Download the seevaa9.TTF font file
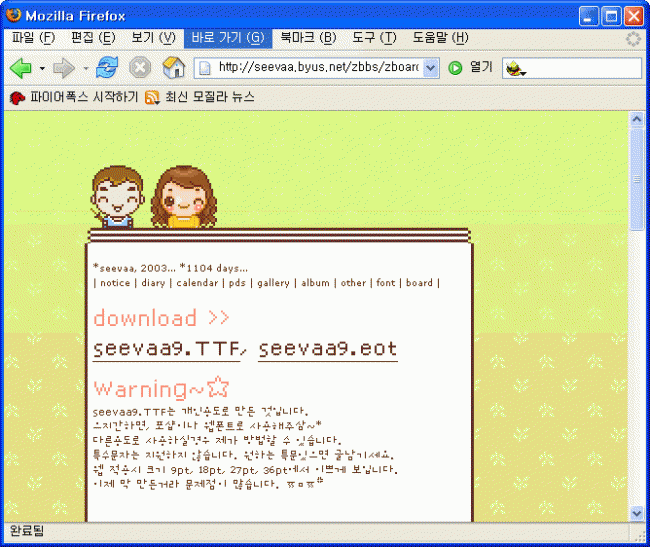This screenshot has height=547, width=650. pyautogui.click(x=167, y=350)
